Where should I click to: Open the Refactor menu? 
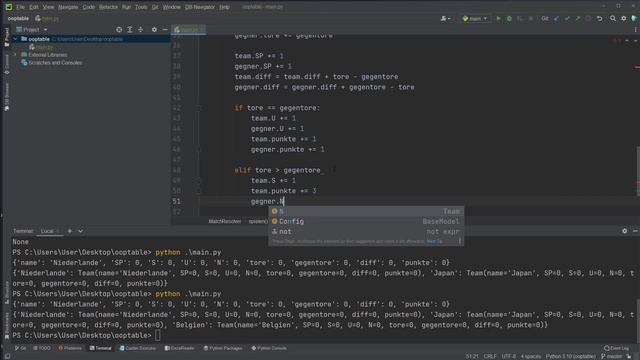click(x=108, y=7)
